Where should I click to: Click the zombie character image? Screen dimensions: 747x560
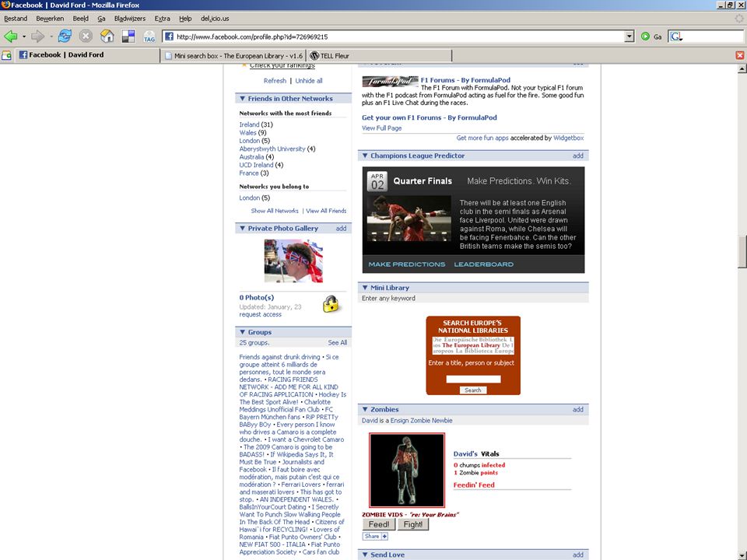pos(407,470)
